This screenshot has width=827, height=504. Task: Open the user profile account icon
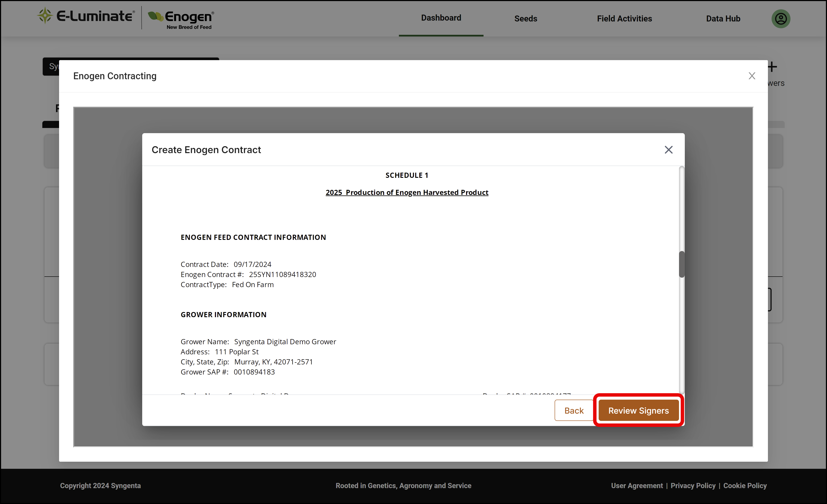point(781,18)
